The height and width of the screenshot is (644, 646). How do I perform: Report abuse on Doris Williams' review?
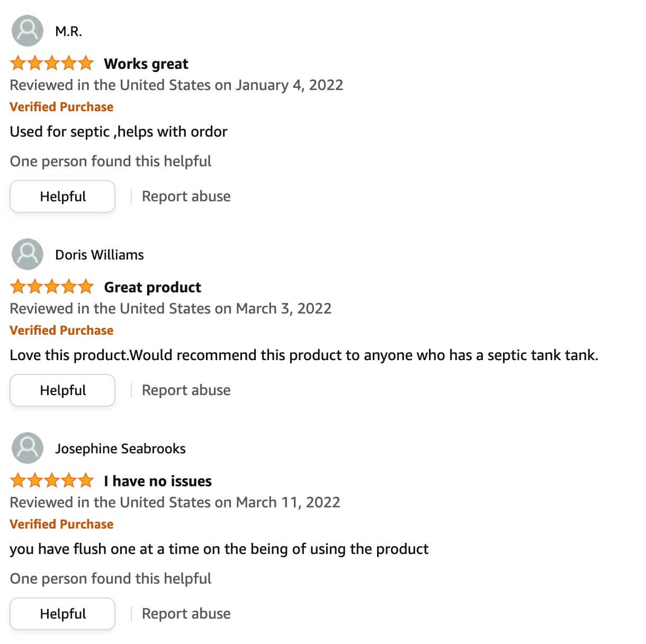click(186, 390)
